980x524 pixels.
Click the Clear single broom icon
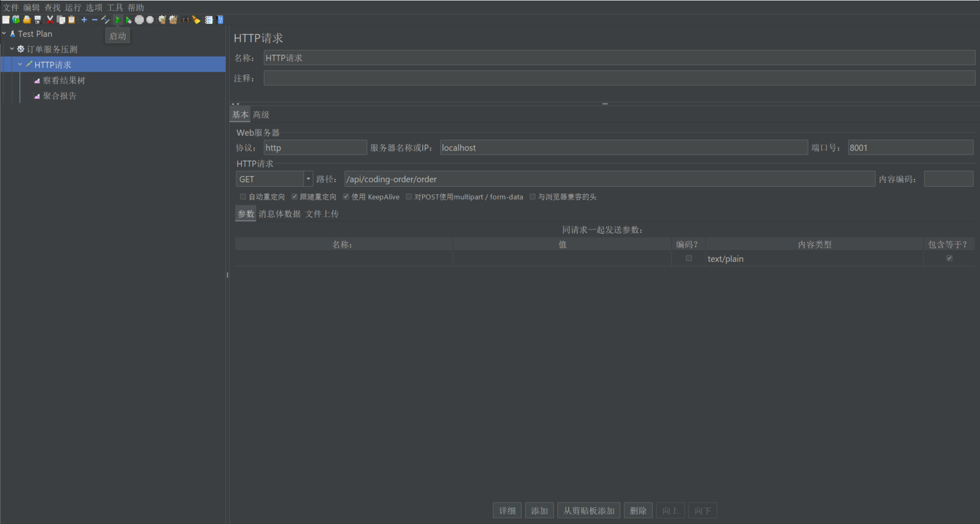click(162, 20)
